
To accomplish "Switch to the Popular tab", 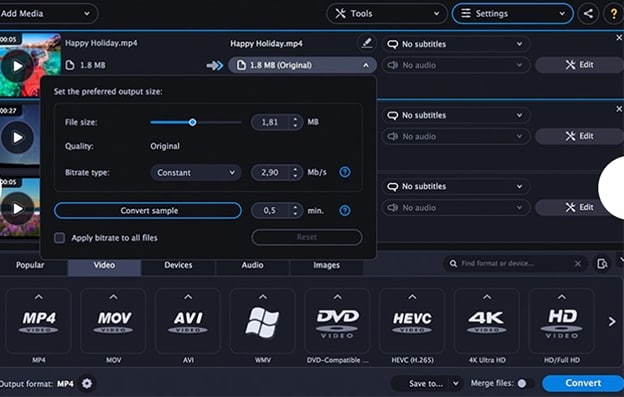I will 30,265.
